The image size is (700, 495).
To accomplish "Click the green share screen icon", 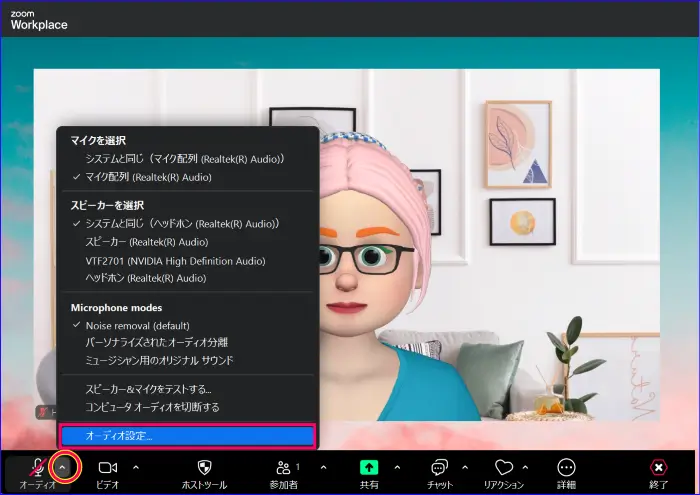I will 369,467.
